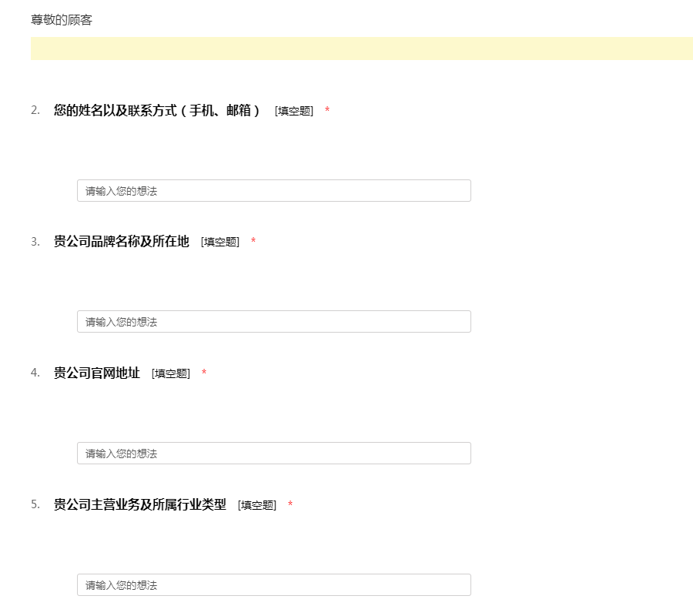Click the yellow highlighted banner bar
The image size is (693, 616).
361,49
